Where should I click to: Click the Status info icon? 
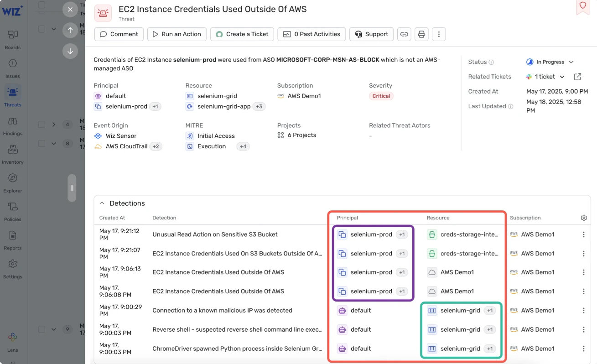491,62
